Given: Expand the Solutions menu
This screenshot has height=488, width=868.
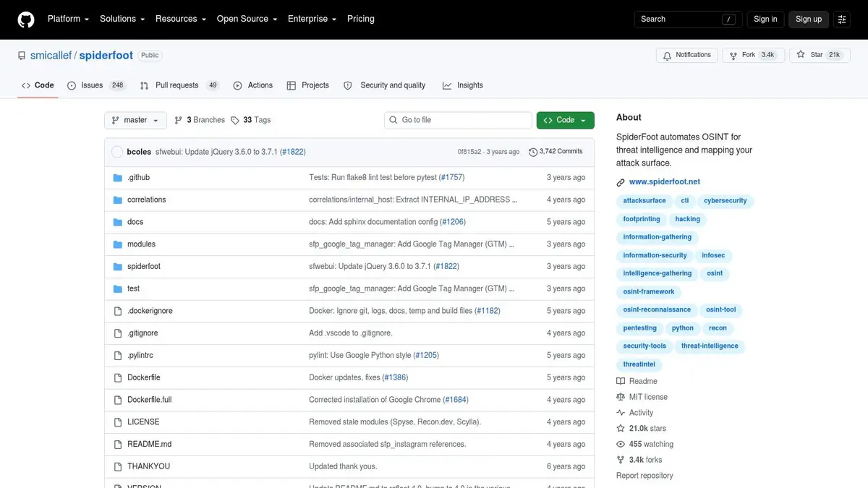Looking at the screenshot, I should tap(122, 19).
